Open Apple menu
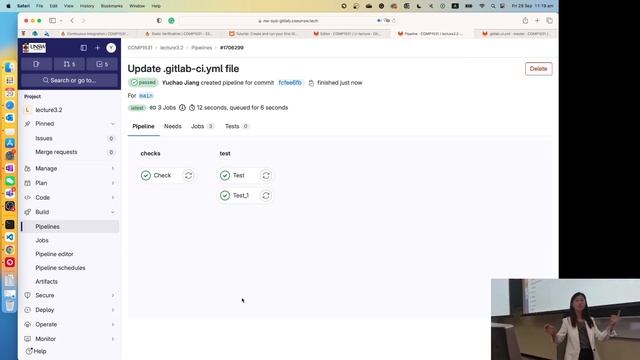Image resolution: width=640 pixels, height=360 pixels. click(8, 6)
